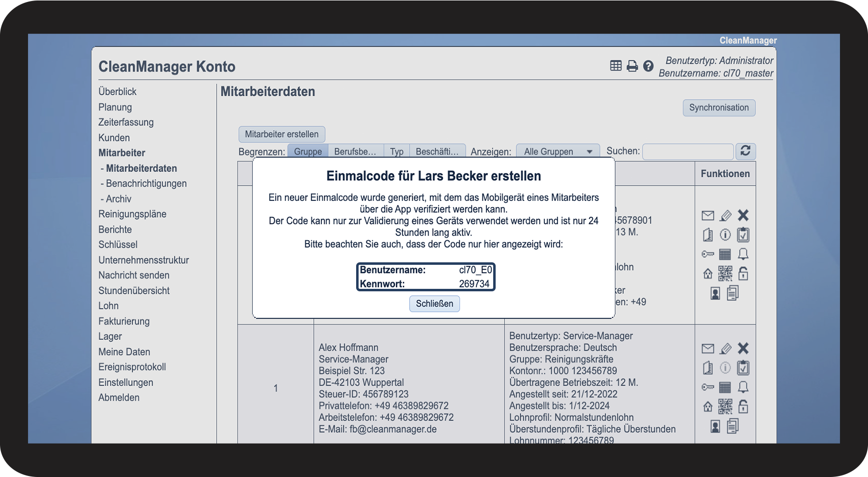Image resolution: width=868 pixels, height=477 pixels.
Task: Click the printer icon in the header
Action: point(632,66)
